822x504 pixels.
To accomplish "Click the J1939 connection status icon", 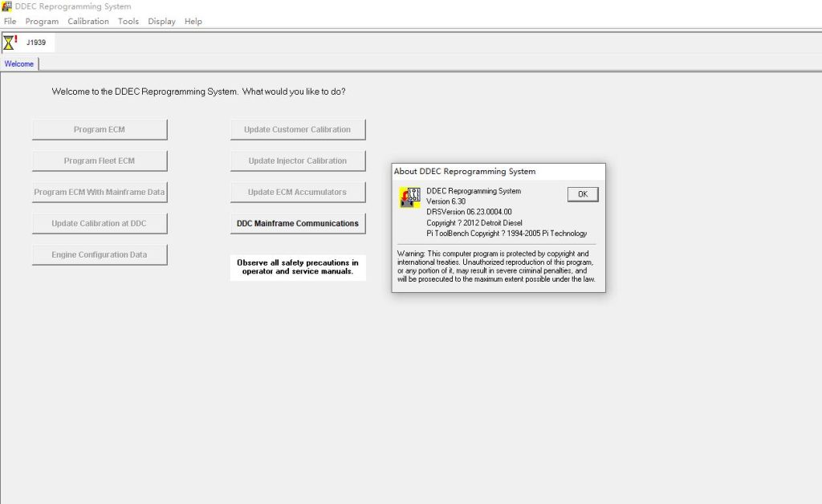I will click(10, 43).
